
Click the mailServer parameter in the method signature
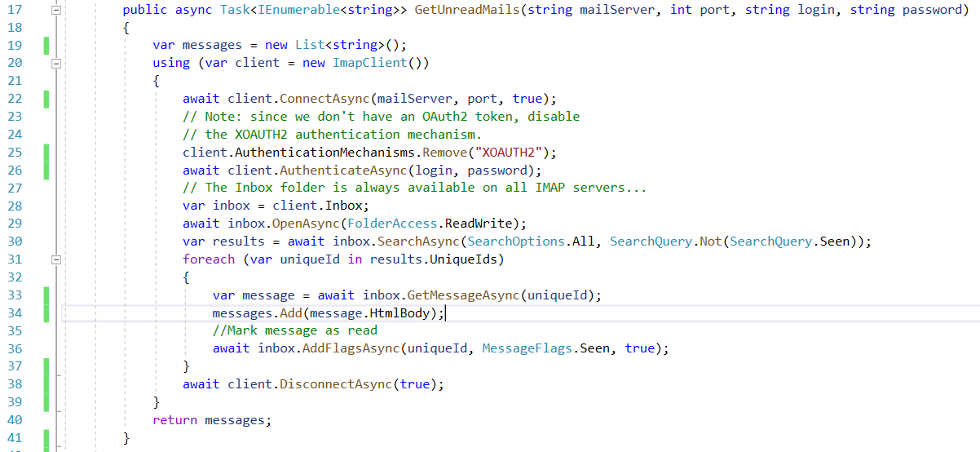617,10
